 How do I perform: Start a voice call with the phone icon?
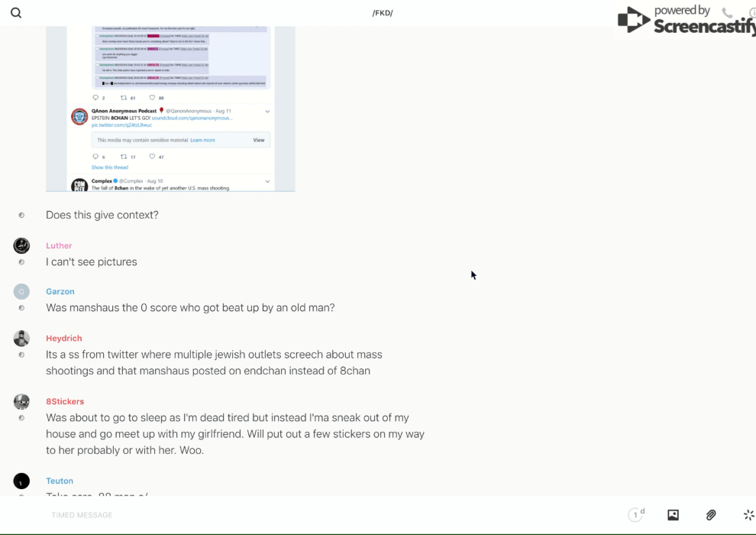coord(727,13)
